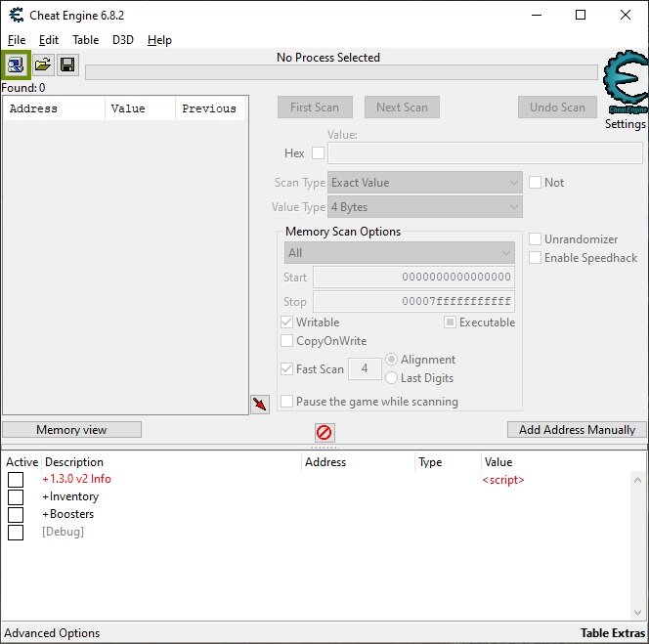Image resolution: width=649 pixels, height=644 pixels.
Task: Open Memory view
Action: (x=71, y=430)
